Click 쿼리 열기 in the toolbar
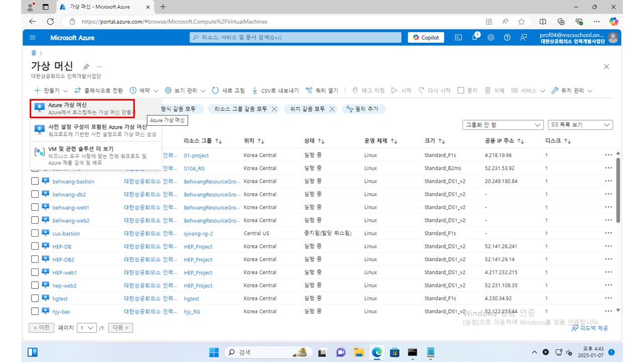 click(x=322, y=90)
